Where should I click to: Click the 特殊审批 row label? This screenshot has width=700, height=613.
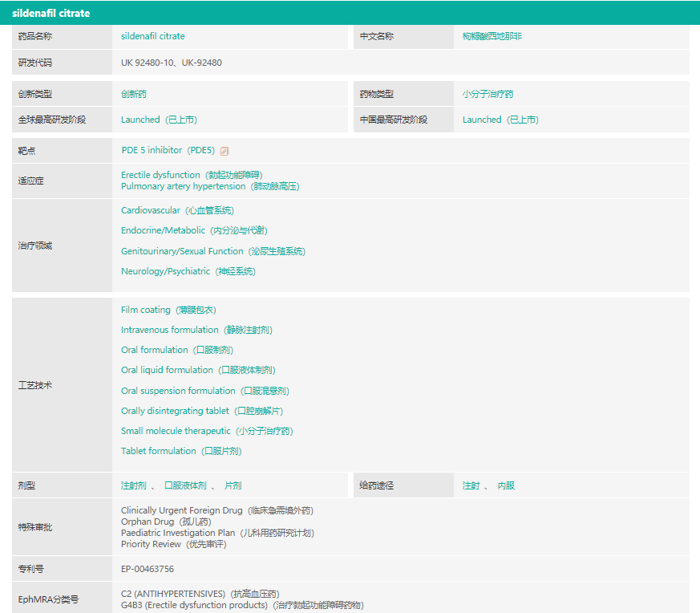(x=34, y=527)
